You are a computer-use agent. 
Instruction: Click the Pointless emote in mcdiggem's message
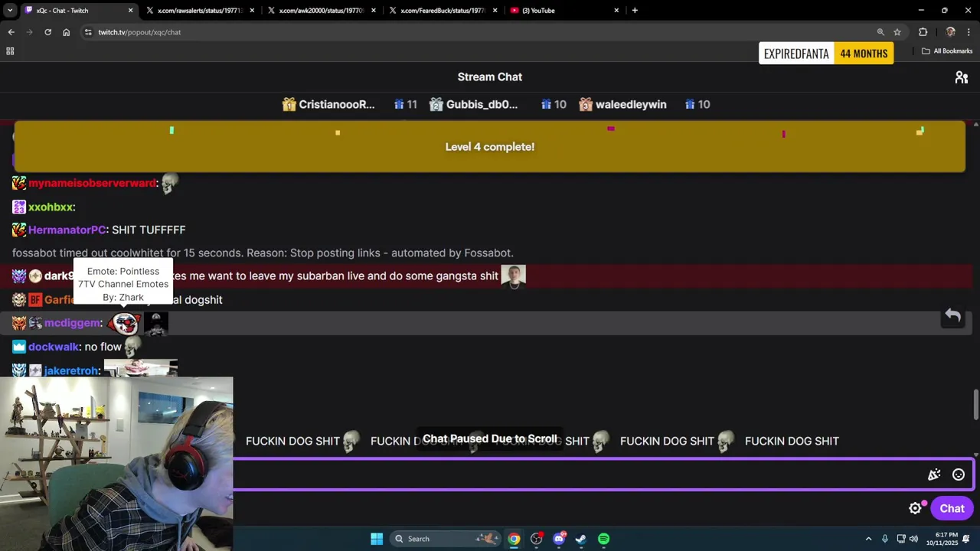[x=124, y=324]
